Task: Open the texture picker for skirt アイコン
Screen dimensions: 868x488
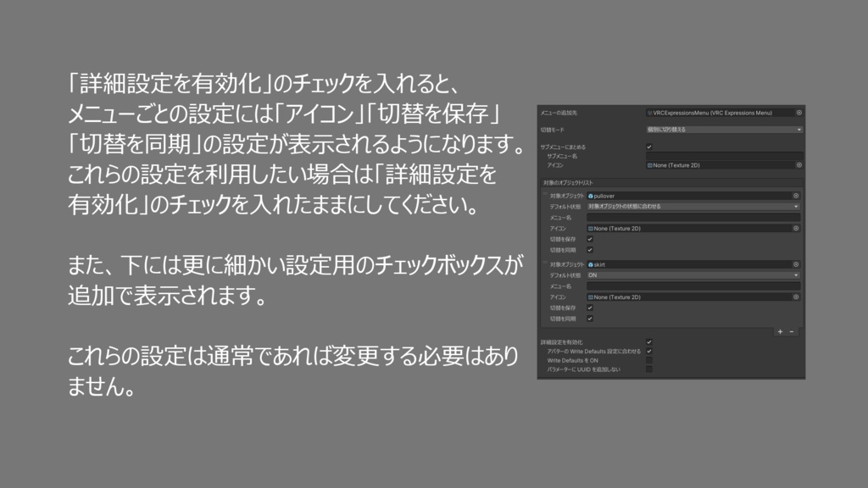Action: pos(797,296)
